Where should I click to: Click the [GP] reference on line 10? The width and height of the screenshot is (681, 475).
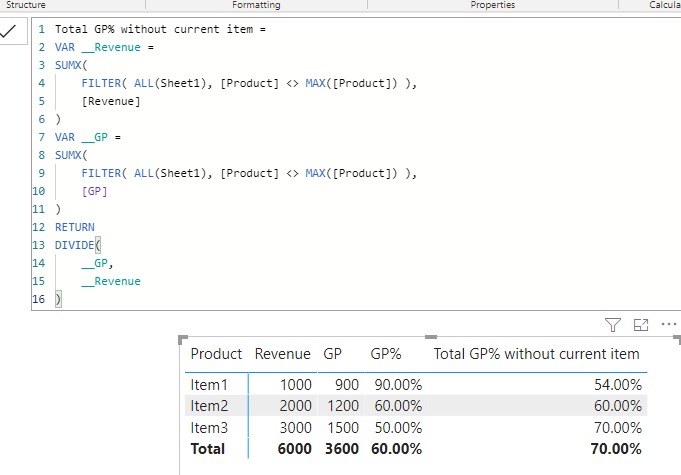click(x=94, y=191)
